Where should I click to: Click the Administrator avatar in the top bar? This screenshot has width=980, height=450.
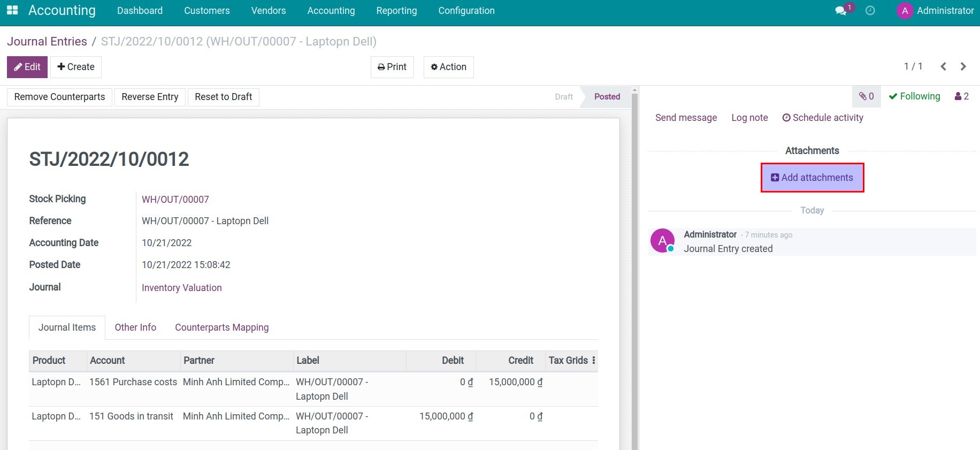tap(905, 11)
